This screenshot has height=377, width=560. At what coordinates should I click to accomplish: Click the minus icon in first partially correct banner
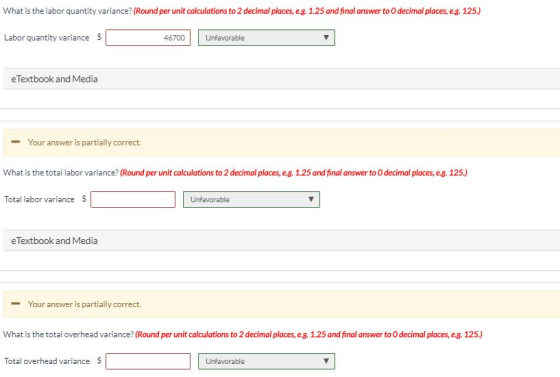[x=15, y=142]
